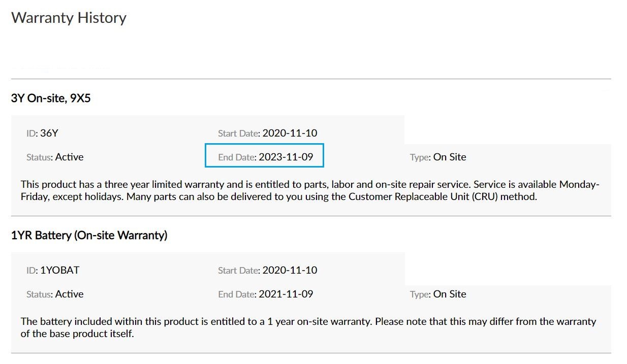Click the ID value 1YOBAT
The height and width of the screenshot is (364, 627).
(x=59, y=270)
